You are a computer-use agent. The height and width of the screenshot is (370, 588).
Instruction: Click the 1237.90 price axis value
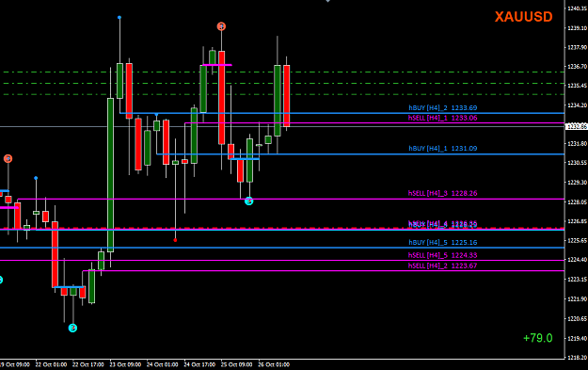click(578, 48)
